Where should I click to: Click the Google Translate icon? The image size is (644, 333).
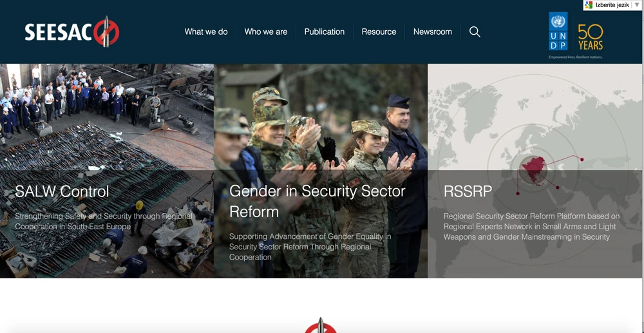click(589, 5)
